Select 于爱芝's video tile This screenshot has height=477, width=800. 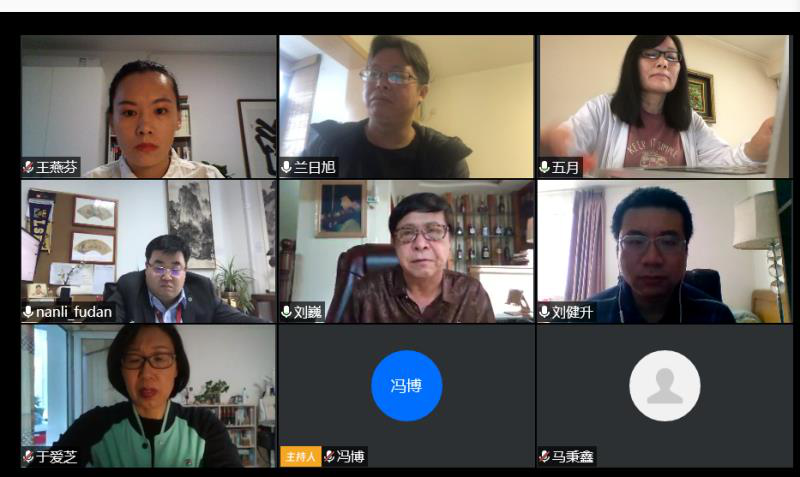pyautogui.click(x=148, y=396)
